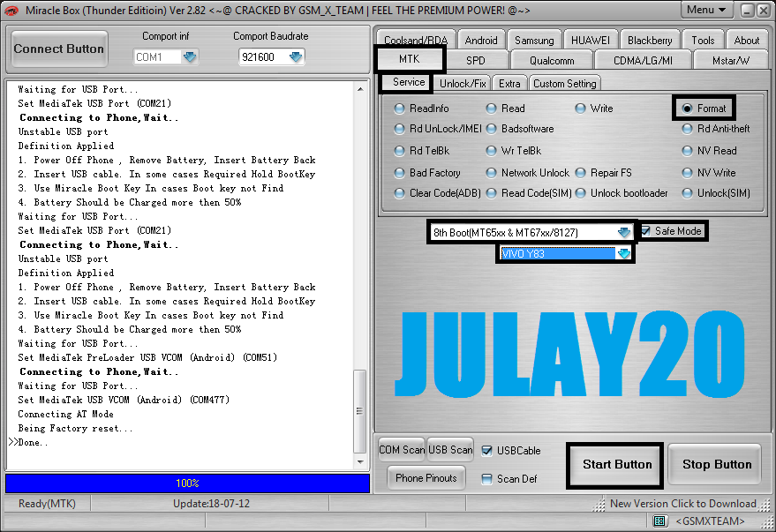The width and height of the screenshot is (776, 532).
Task: Open the Custom Setting sub-tab
Action: pos(565,84)
